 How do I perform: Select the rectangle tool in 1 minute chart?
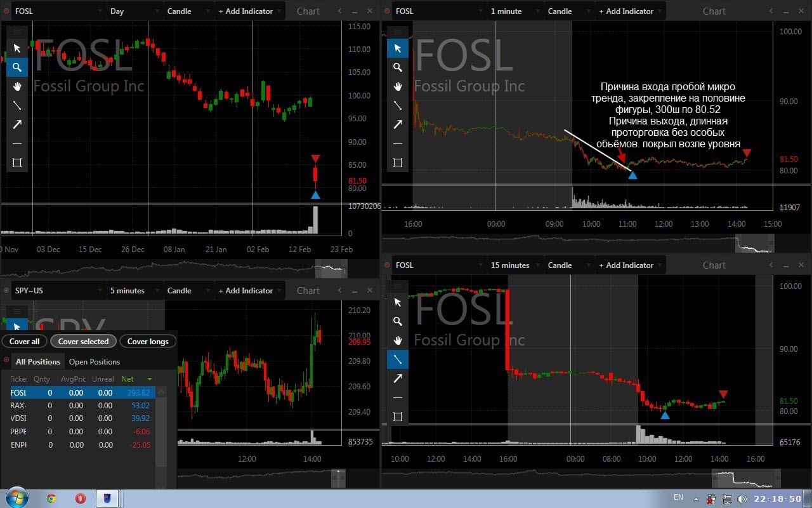click(398, 163)
